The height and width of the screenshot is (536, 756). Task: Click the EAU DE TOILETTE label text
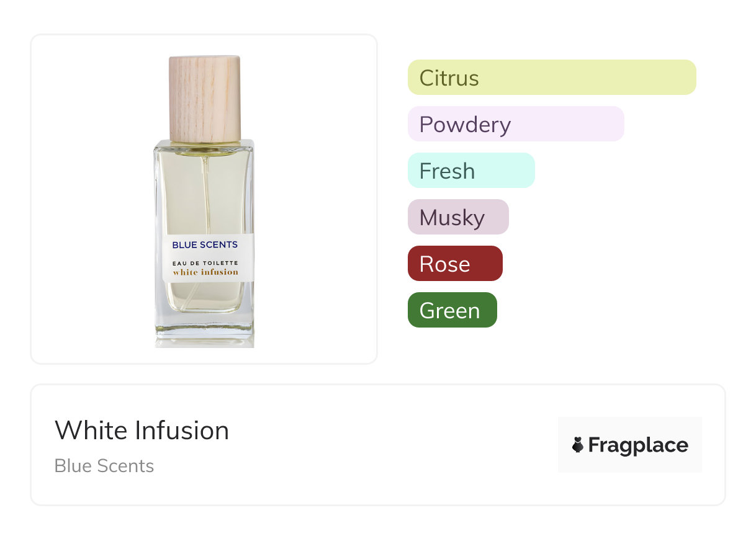click(x=205, y=263)
